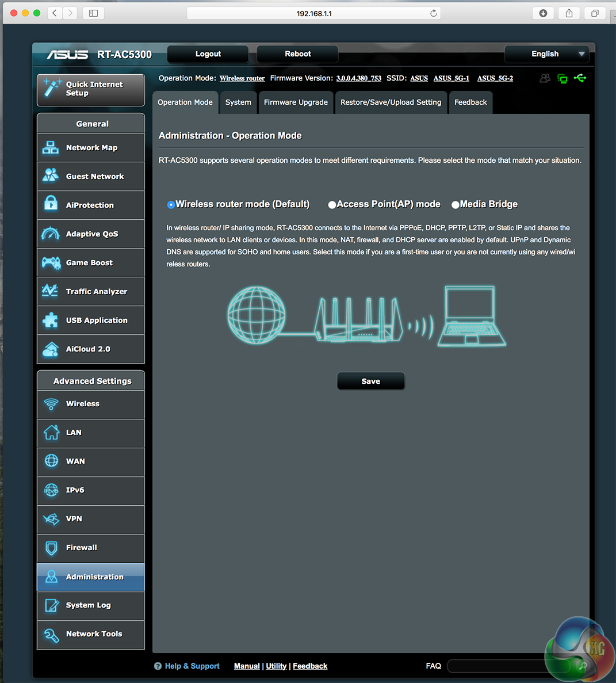Click the firmware version 3.0.0.4.380_753 link

click(x=359, y=78)
